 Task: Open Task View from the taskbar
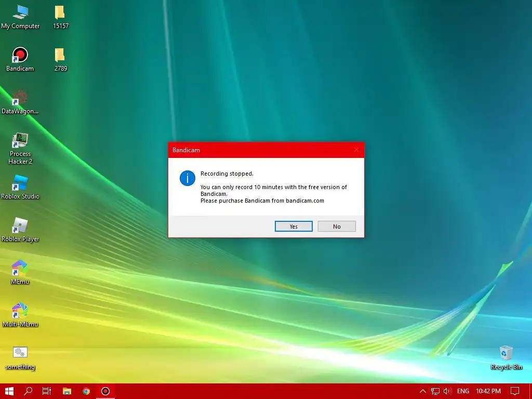tap(47, 391)
